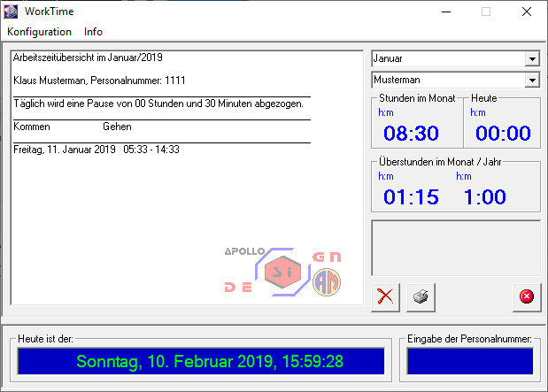Click the 08:30 Stunden im Monat value
Viewport: 548px width, 392px height.
coord(411,133)
